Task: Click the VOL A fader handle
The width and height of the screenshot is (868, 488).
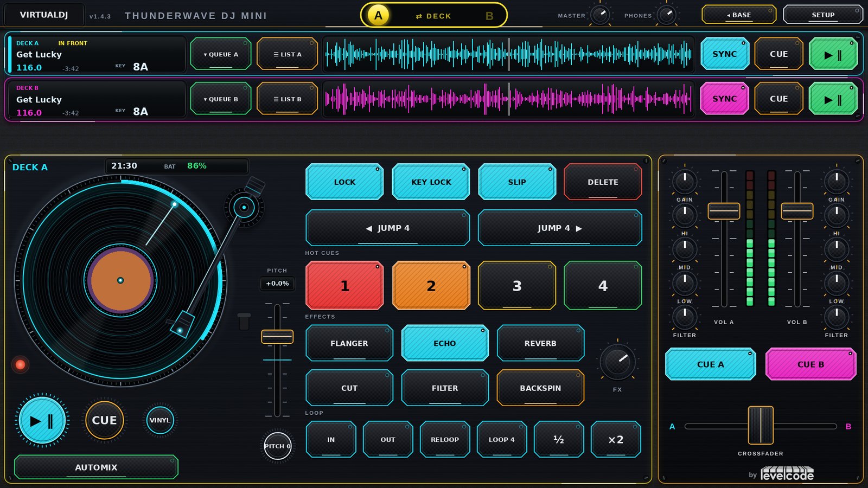Action: tap(724, 211)
